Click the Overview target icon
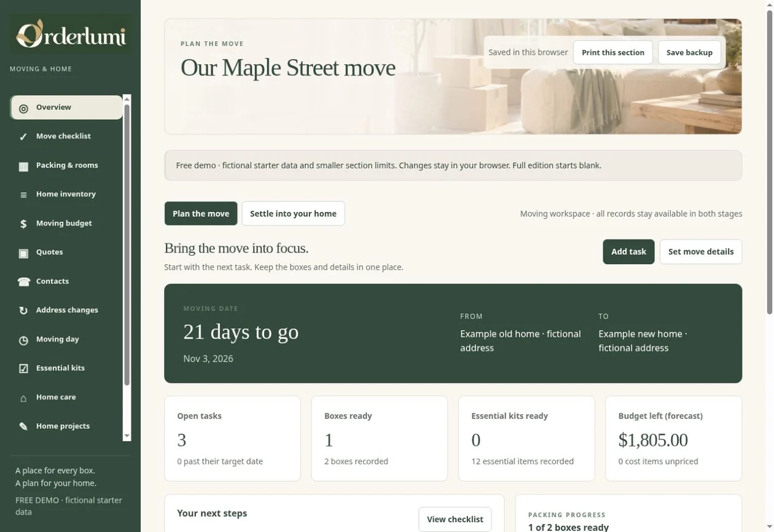Screen dimensions: 774x532 pyautogui.click(x=23, y=109)
